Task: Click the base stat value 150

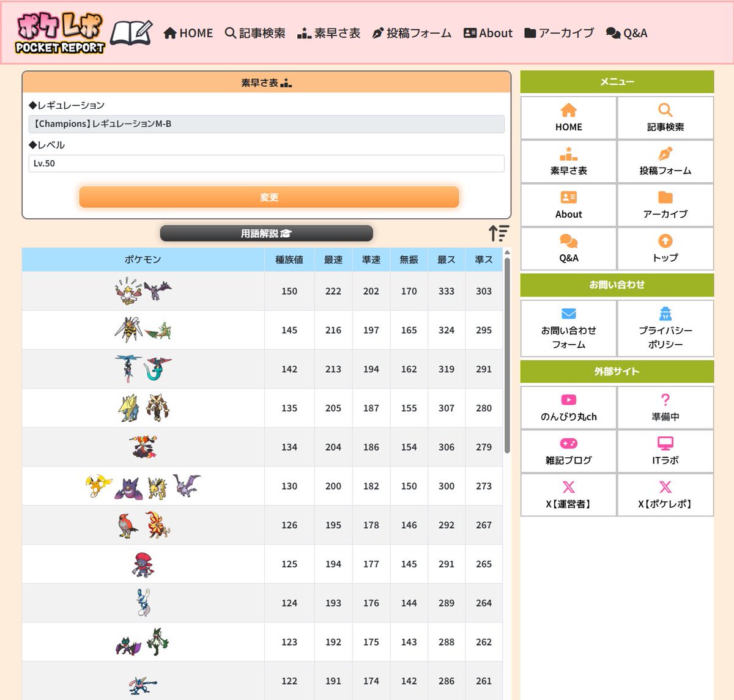Action: pos(289,291)
